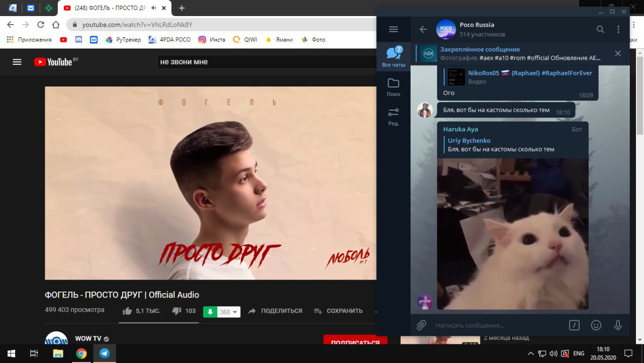
Task: Open the 360 quality dropdown
Action: (229, 312)
